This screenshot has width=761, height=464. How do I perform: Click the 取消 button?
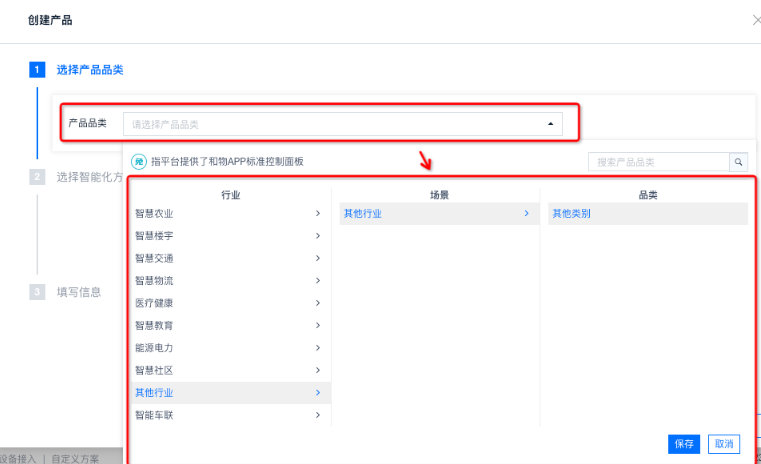point(723,444)
